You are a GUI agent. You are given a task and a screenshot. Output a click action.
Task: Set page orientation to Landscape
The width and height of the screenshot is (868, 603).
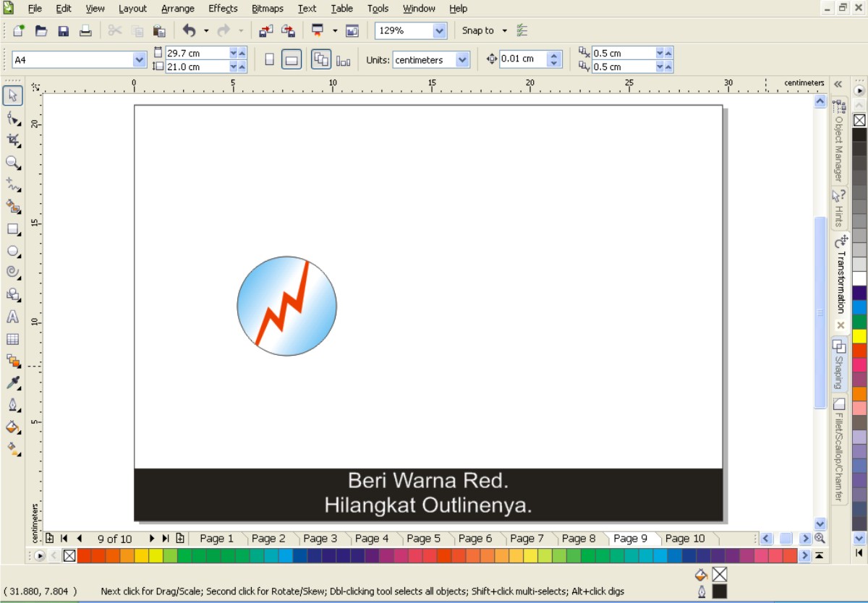292,60
